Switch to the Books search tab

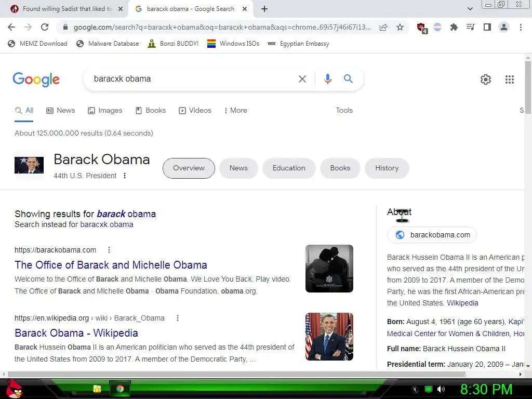[150, 110]
